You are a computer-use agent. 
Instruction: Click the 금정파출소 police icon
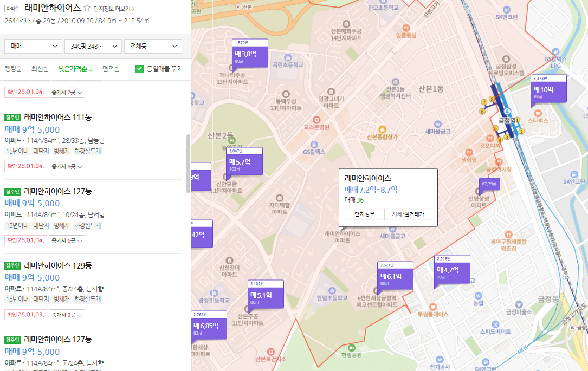coord(519,304)
